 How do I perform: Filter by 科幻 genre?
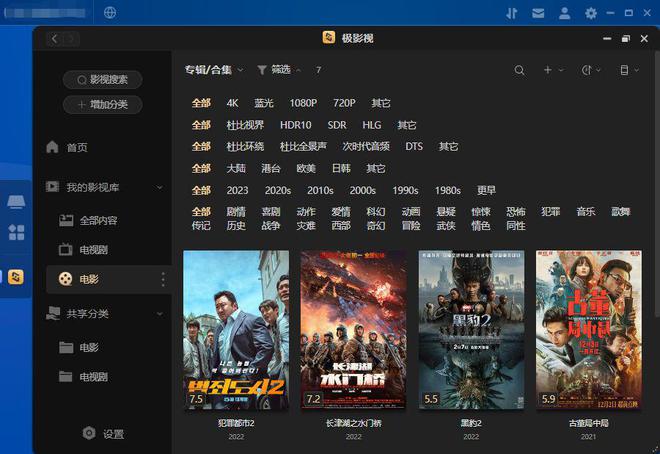pyautogui.click(x=375, y=212)
